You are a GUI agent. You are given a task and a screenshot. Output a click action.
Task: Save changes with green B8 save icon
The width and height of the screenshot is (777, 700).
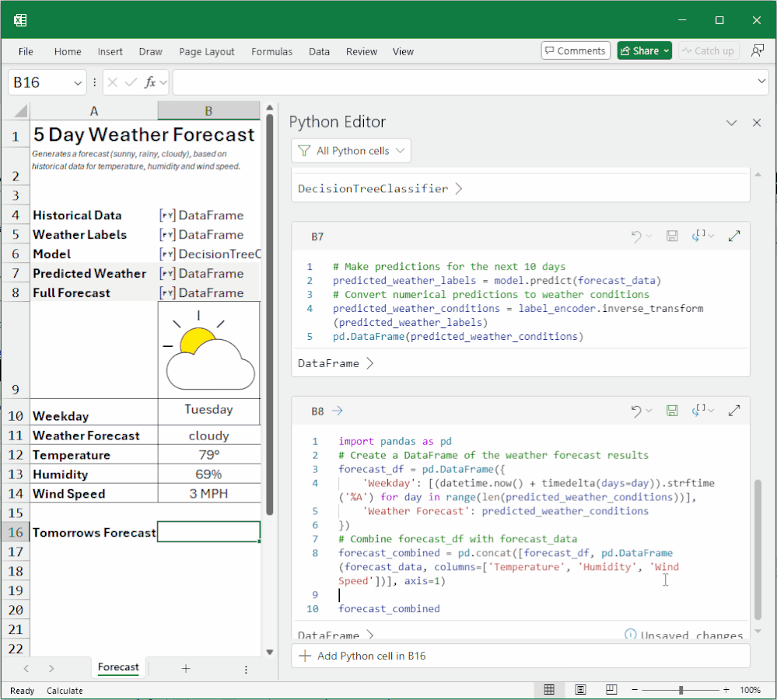pos(672,410)
